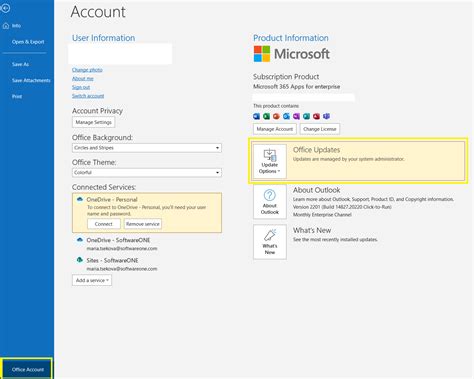The width and height of the screenshot is (474, 379).
Task: Click Connect for OneDrive - Personal
Action: click(104, 224)
